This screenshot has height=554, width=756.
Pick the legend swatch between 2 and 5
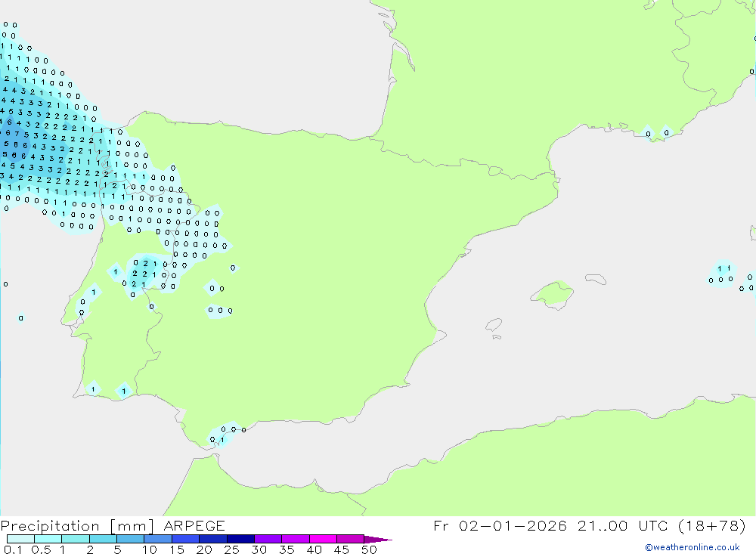(x=103, y=539)
